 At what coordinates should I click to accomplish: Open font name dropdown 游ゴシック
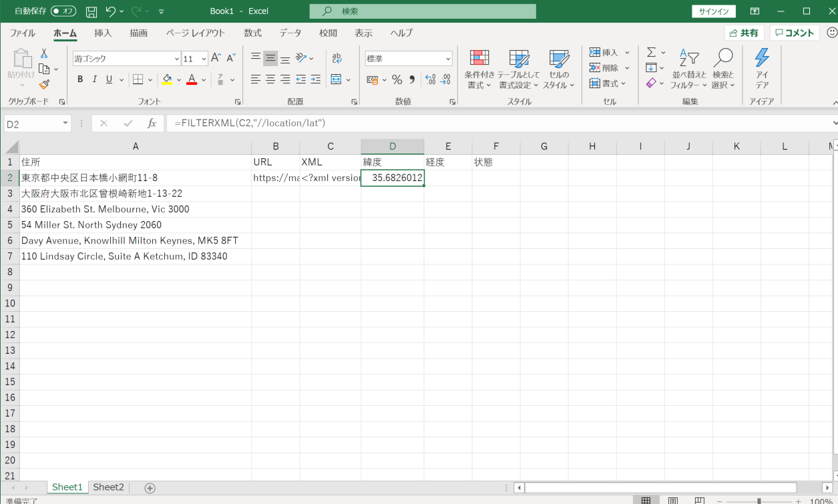click(177, 59)
